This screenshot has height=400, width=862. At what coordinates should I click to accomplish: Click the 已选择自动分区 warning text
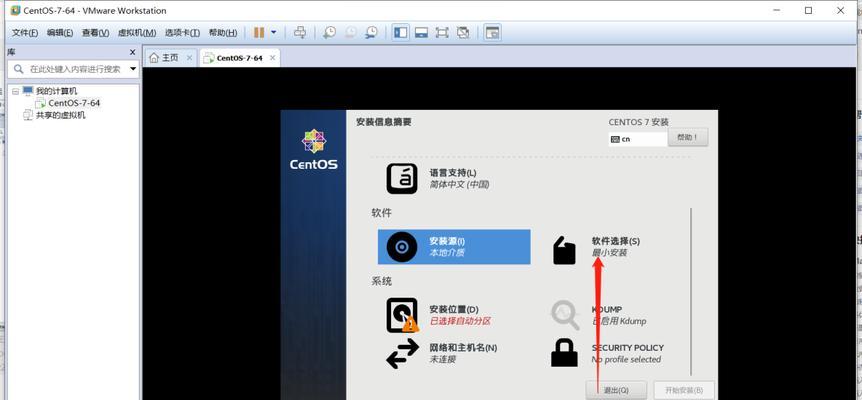point(460,321)
